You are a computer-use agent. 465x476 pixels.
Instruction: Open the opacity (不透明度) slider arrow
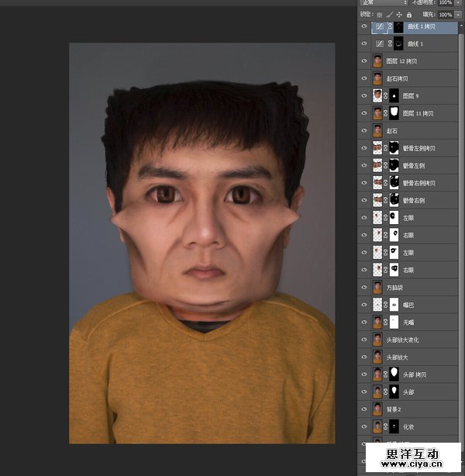458,3
